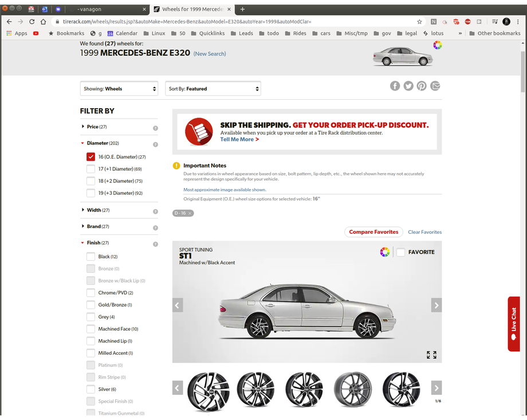Expand the ST1 vehicle preview fullscreen
Screen dimensions: 527x420
(431, 355)
